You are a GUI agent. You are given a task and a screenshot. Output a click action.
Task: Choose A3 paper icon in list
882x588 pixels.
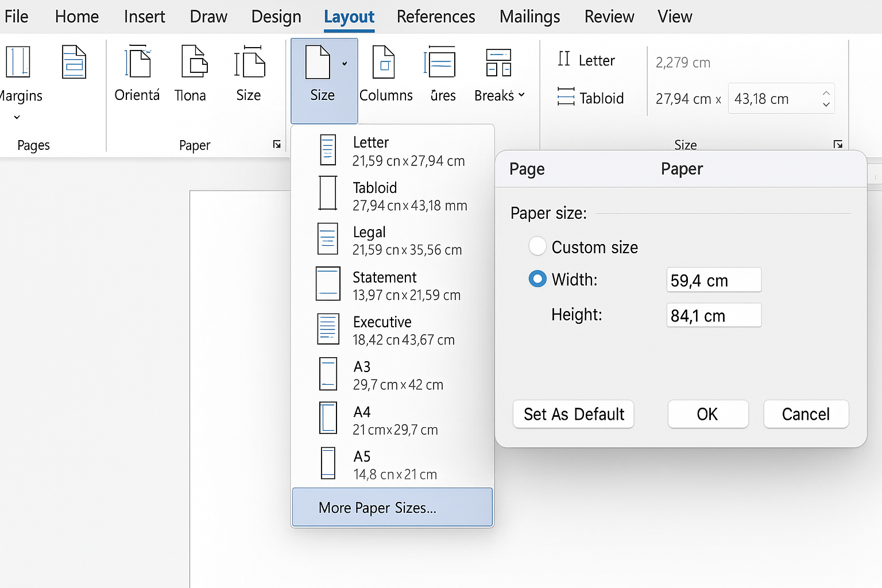pos(328,374)
